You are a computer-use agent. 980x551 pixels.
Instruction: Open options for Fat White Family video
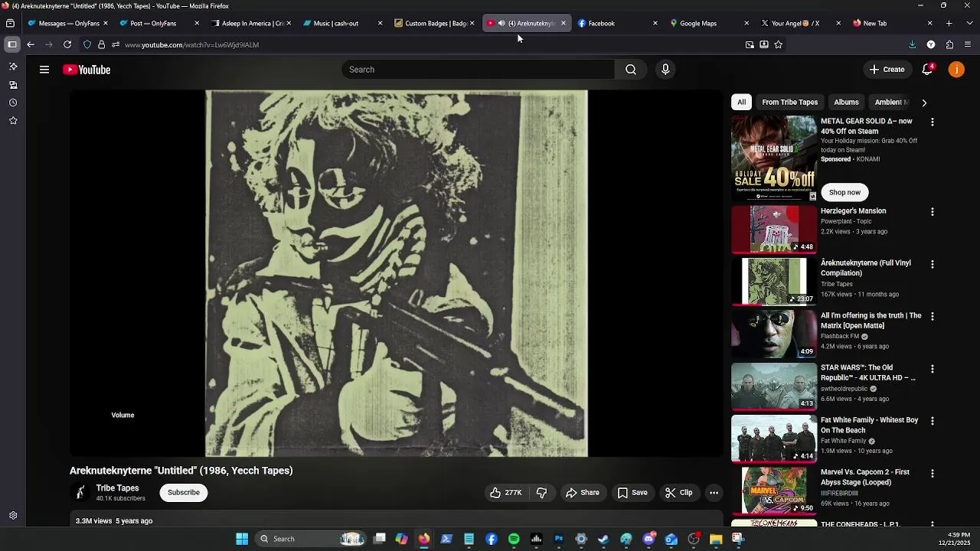tap(932, 421)
